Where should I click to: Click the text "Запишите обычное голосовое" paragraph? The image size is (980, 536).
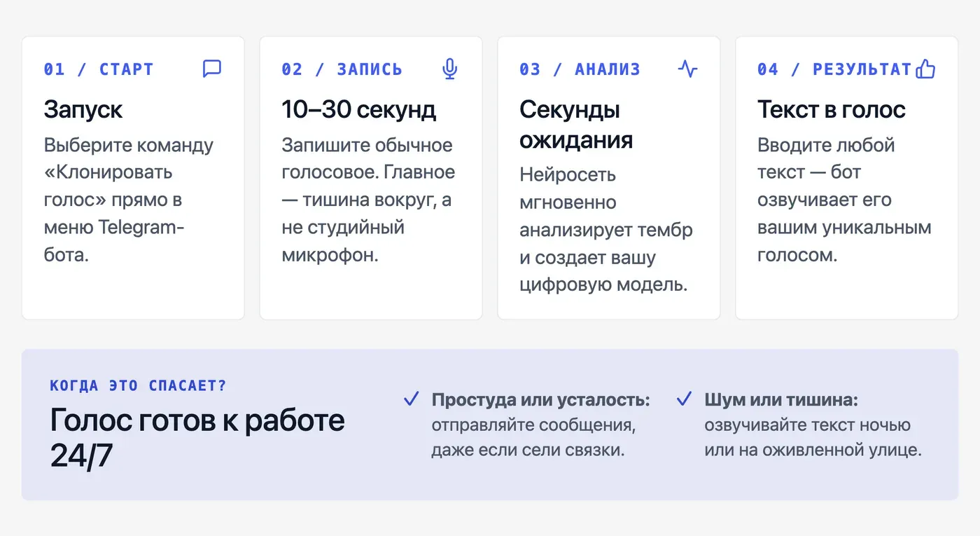pyautogui.click(x=368, y=200)
